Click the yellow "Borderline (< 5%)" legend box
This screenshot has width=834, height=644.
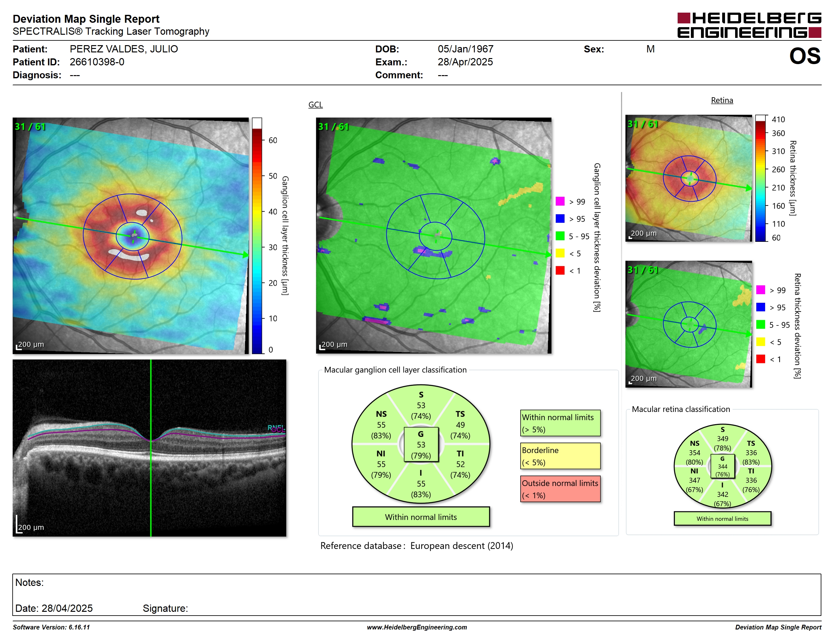point(560,456)
